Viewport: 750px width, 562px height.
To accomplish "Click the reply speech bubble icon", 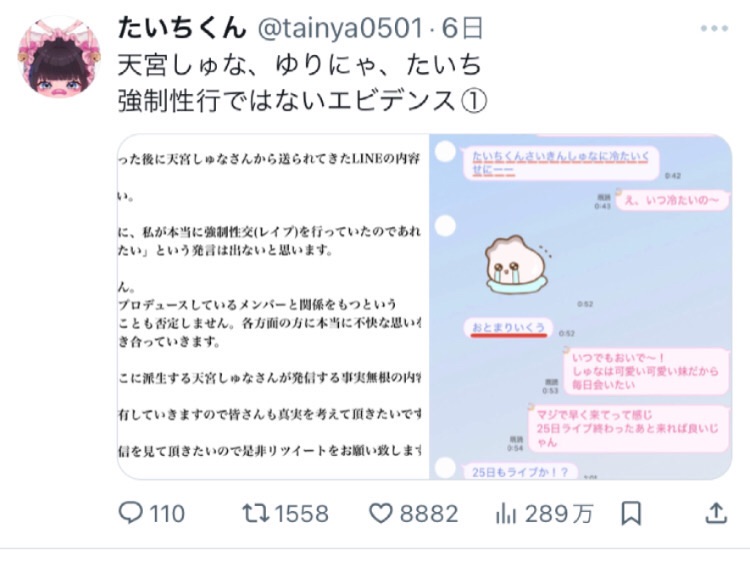I will coord(130,513).
